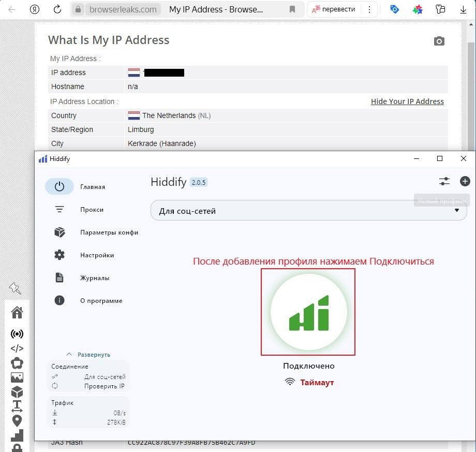Click the Hiddify green connect button
This screenshot has height=452, width=476.
(308, 312)
